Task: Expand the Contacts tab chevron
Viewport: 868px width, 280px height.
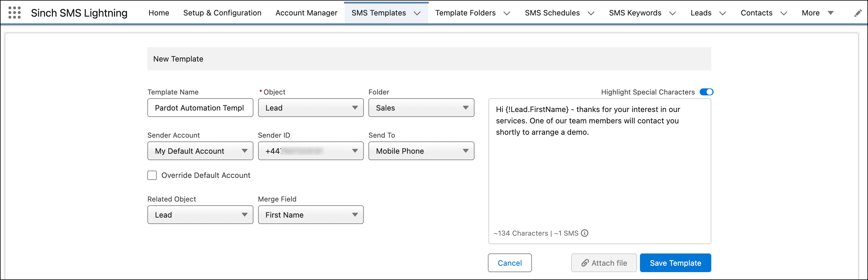Action: tap(784, 13)
